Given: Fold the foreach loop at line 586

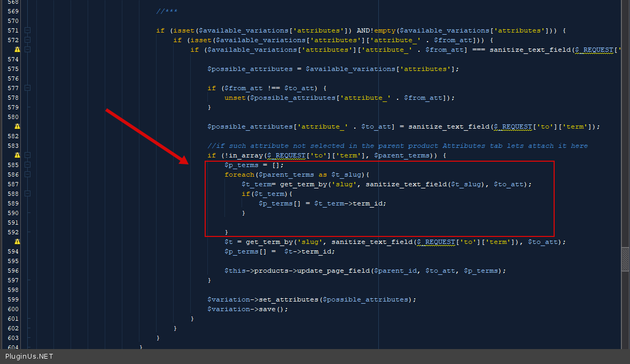Looking at the screenshot, I should pos(28,175).
